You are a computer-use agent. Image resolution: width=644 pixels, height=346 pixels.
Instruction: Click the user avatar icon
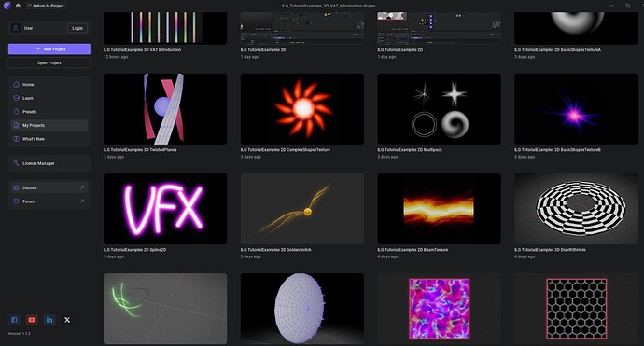pos(16,28)
